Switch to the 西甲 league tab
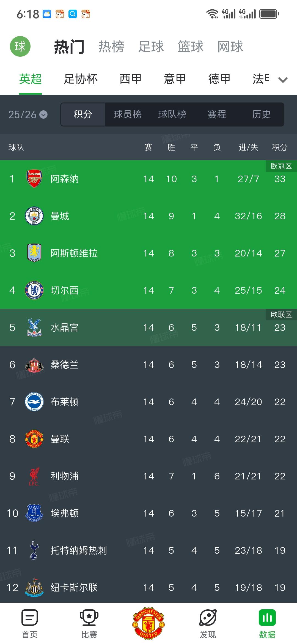The image size is (297, 644). 130,79
